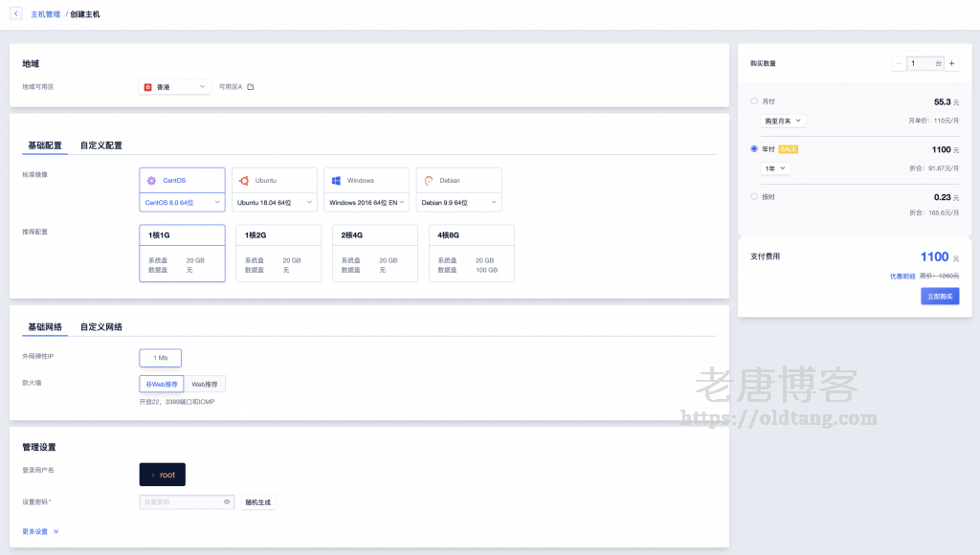Image resolution: width=980 pixels, height=555 pixels.
Task: Click the 随机生成 random password button
Action: click(258, 501)
